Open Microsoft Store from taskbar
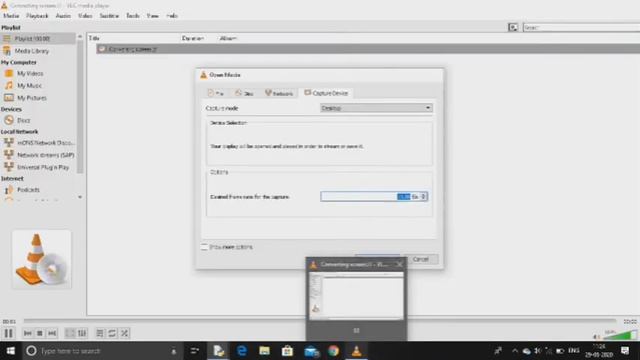640x360 pixels. 287,351
